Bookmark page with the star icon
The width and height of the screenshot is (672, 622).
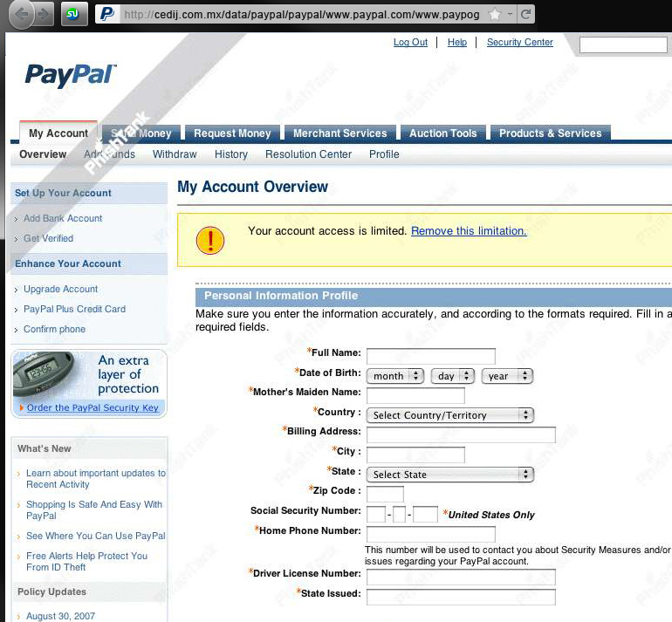[x=494, y=15]
